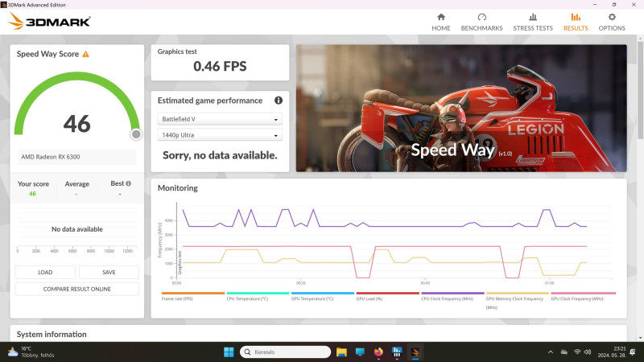Open the Windows Start menu
Viewport: 644px width, 362px height.
(229, 352)
